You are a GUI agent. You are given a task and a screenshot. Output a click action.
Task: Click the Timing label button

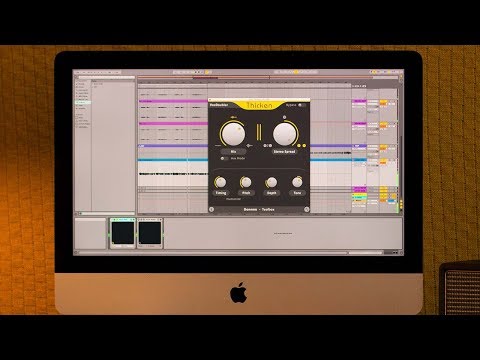[x=221, y=193]
